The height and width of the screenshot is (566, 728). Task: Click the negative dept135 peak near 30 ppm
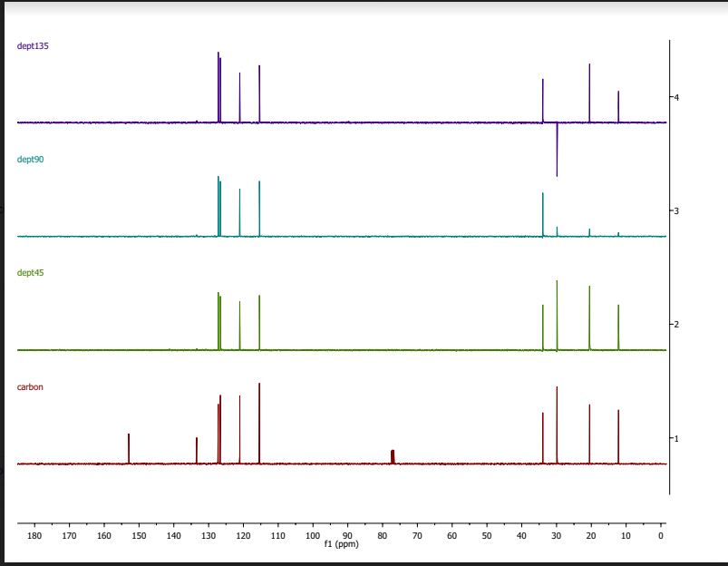coord(558,150)
